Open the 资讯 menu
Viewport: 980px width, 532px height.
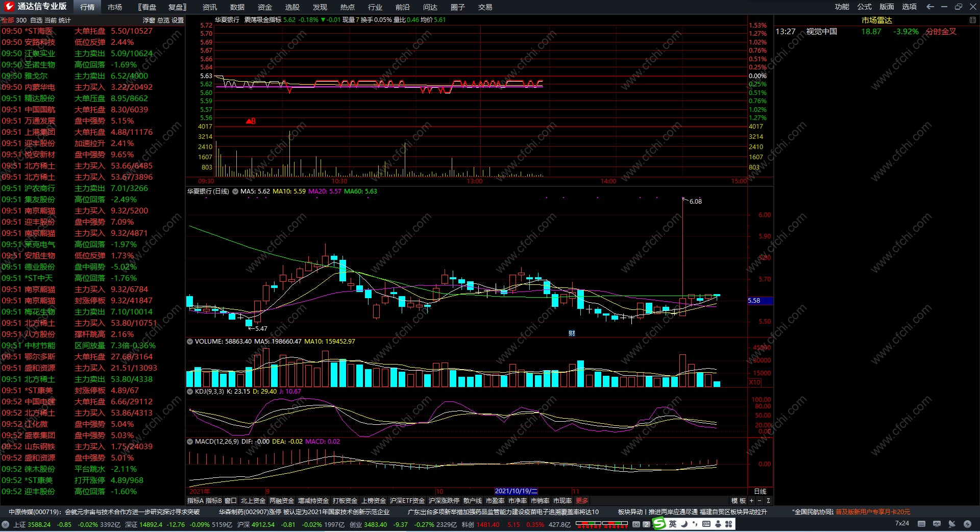click(x=210, y=7)
